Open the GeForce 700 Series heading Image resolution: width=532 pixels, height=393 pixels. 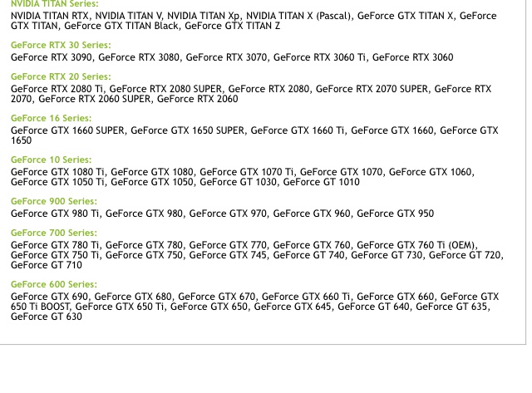(x=53, y=233)
